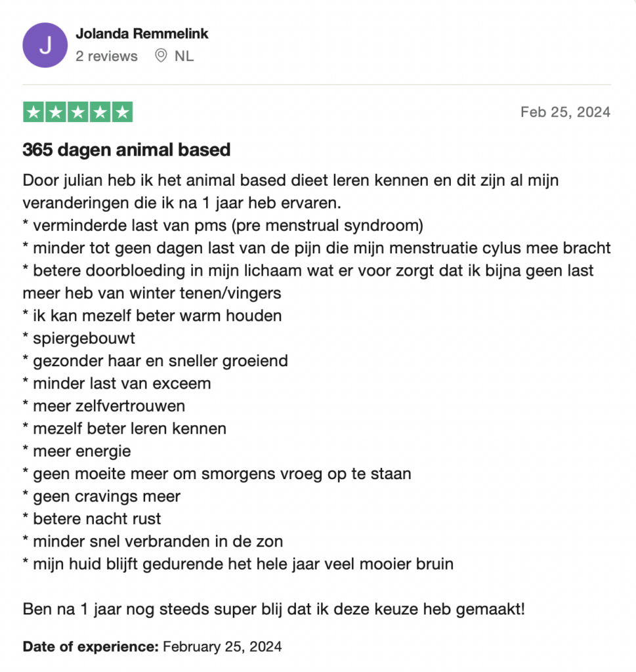This screenshot has width=636, height=672.
Task: Click the second green rating star
Action: tap(56, 112)
